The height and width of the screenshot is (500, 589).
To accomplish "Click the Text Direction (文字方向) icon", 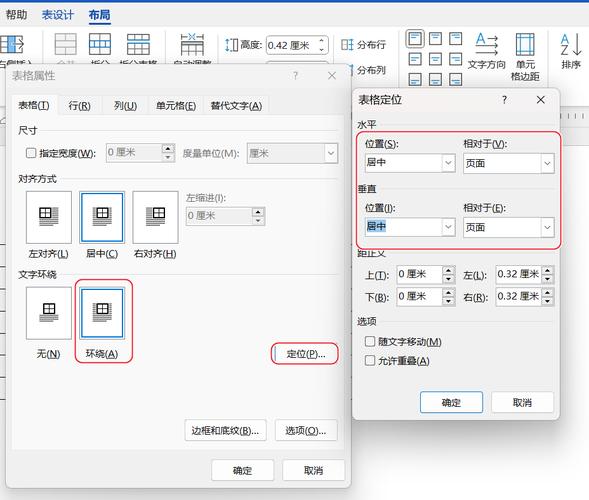I will tap(486, 51).
